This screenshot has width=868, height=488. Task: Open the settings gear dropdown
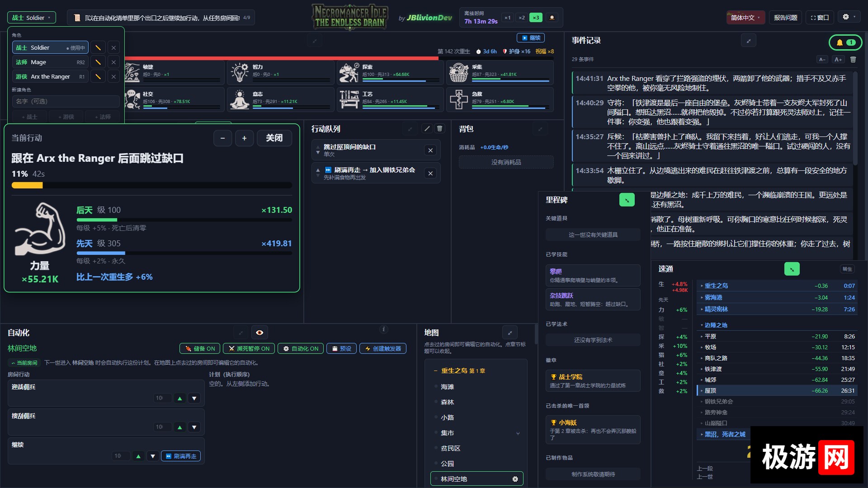[849, 17]
